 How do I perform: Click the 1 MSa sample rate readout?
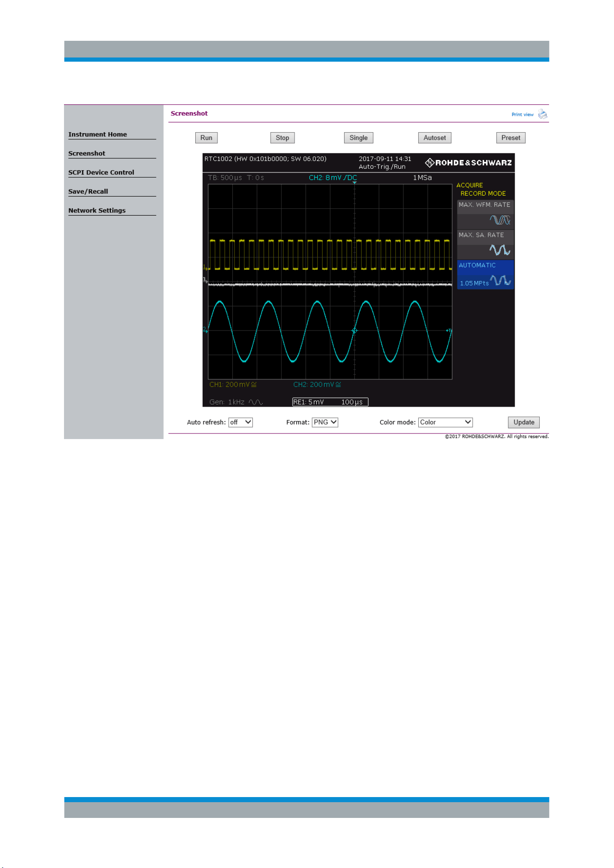pyautogui.click(x=422, y=178)
